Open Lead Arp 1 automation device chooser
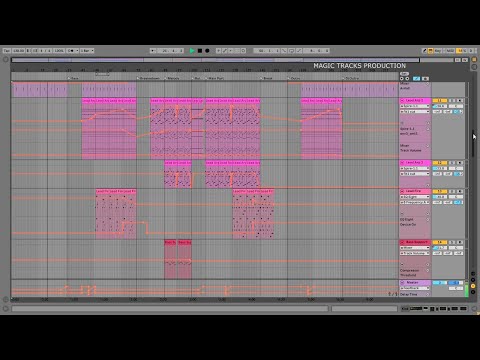 click(415, 106)
